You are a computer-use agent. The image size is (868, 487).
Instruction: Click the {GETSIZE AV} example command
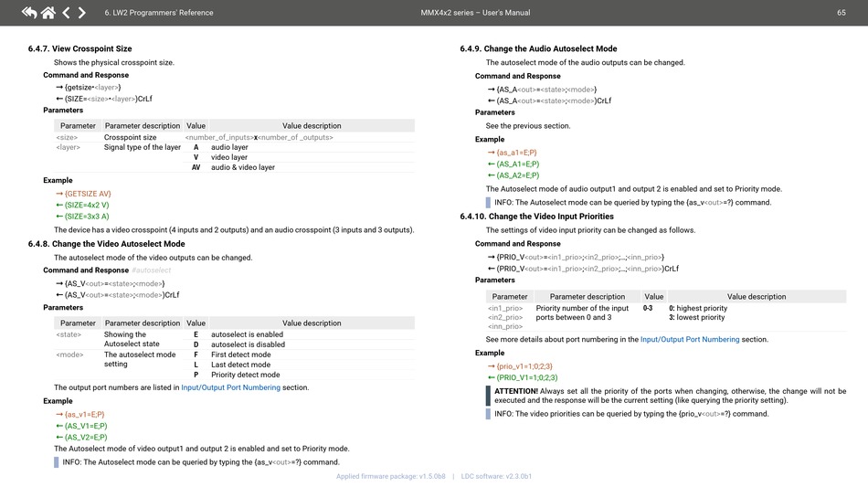coord(87,194)
